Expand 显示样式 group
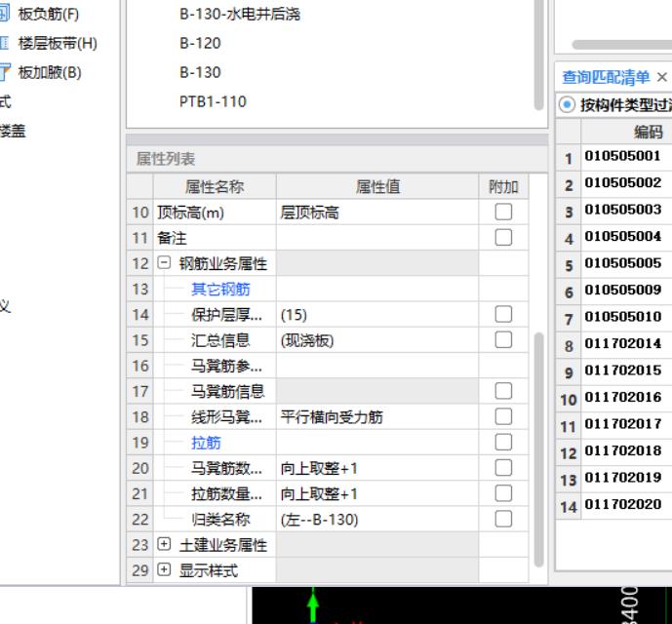Screen dimensions: 672x624 164,570
